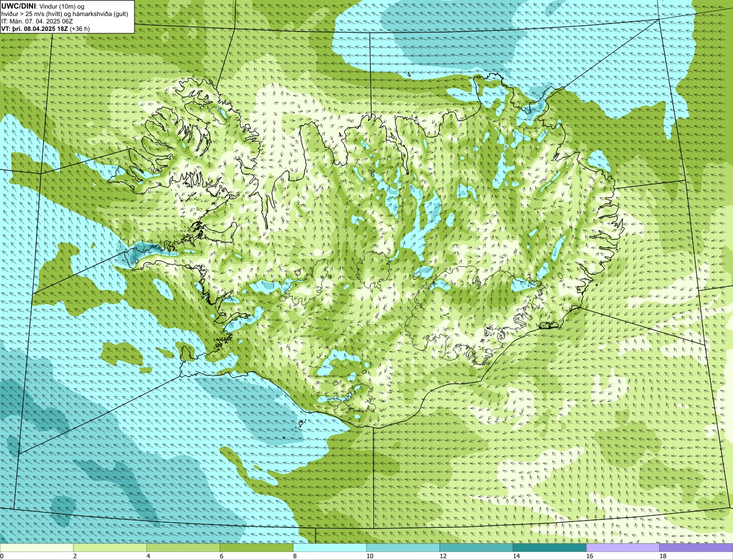Click the '16' label on the color scale
Viewport: 733px width, 560px height.
coord(590,556)
